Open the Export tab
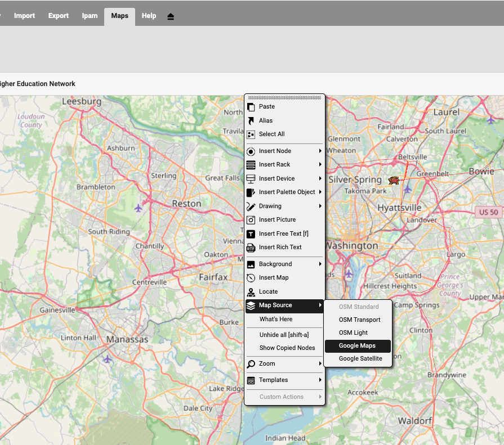The width and height of the screenshot is (504, 445). 59,16
